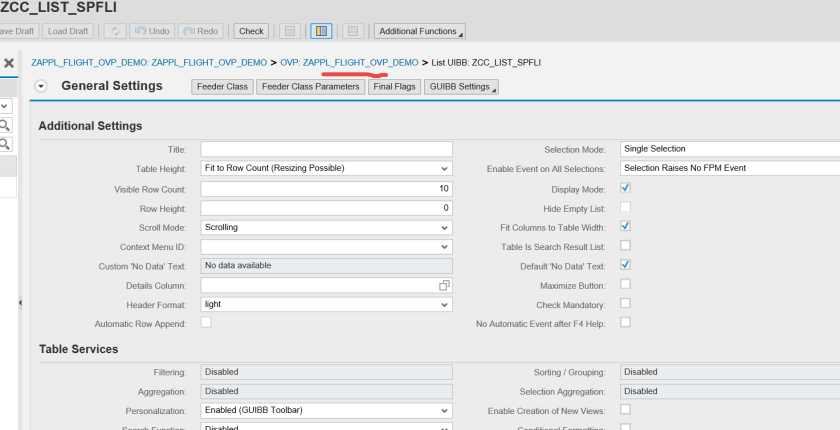This screenshot has width=840, height=430.
Task: Collapse left panel using splitter arrow
Action: pyautogui.click(x=20, y=303)
